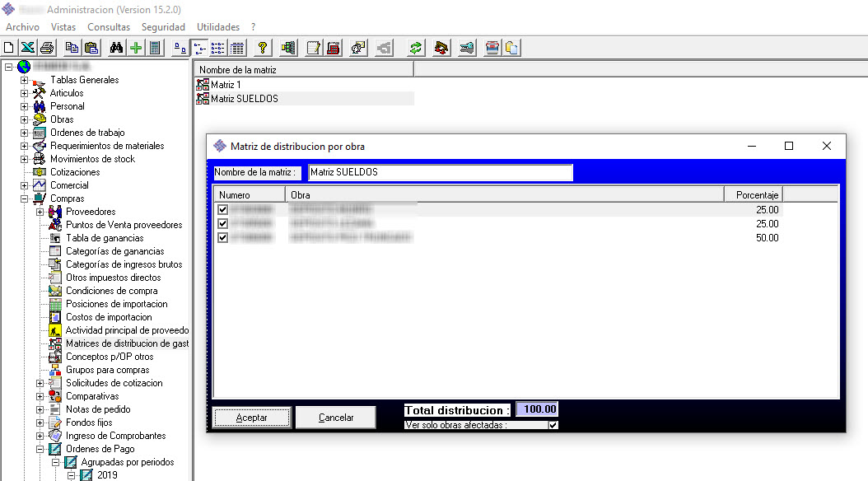Screen dimensions: 868x481
Task: Click the Excel export toolbar icon
Action: point(27,48)
